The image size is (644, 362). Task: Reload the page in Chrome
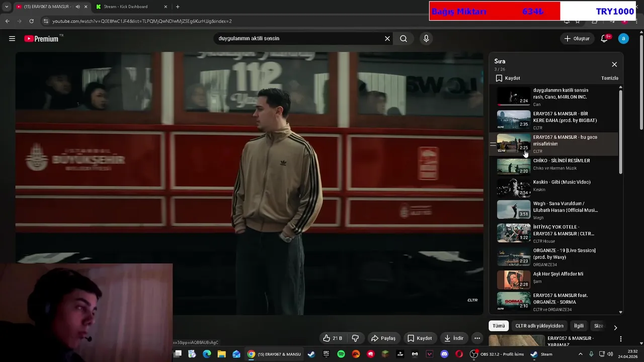(x=31, y=21)
